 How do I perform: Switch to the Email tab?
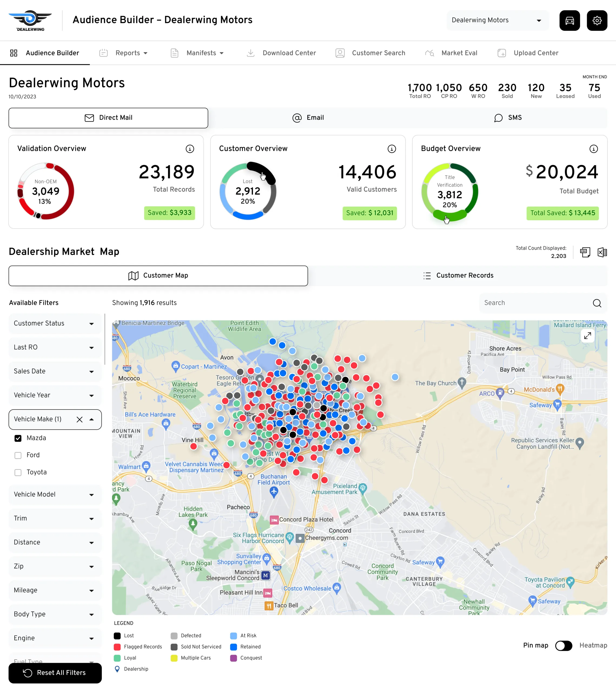click(x=308, y=118)
